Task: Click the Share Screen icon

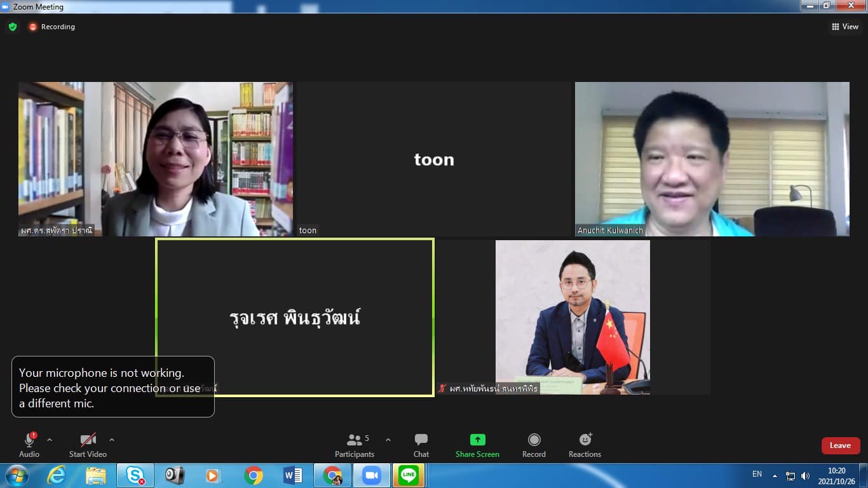Action: tap(477, 440)
